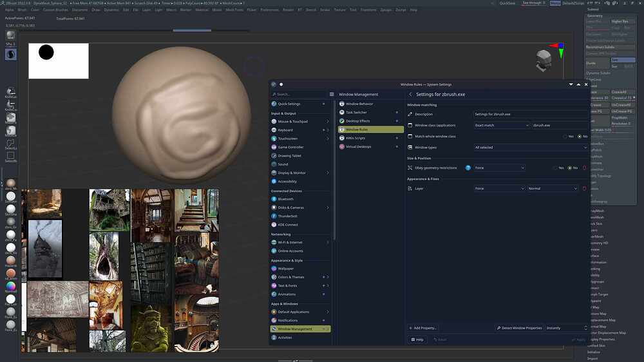This screenshot has width=644, height=362.
Task: Delete the Obey geometry restrictions property
Action: pyautogui.click(x=585, y=167)
